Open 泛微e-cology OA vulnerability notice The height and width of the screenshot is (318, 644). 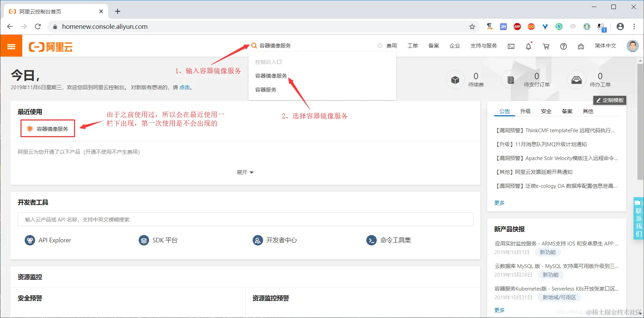(x=556, y=186)
